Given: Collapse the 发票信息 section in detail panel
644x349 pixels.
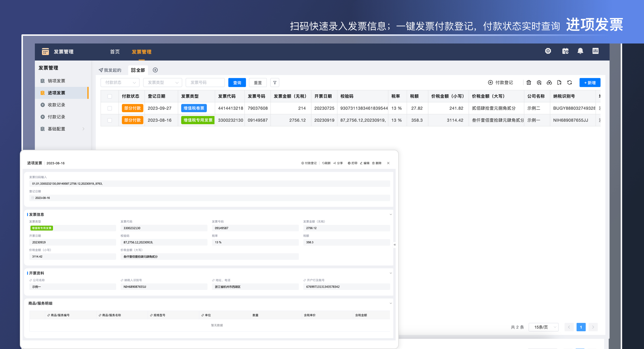Looking at the screenshot, I should 391,214.
